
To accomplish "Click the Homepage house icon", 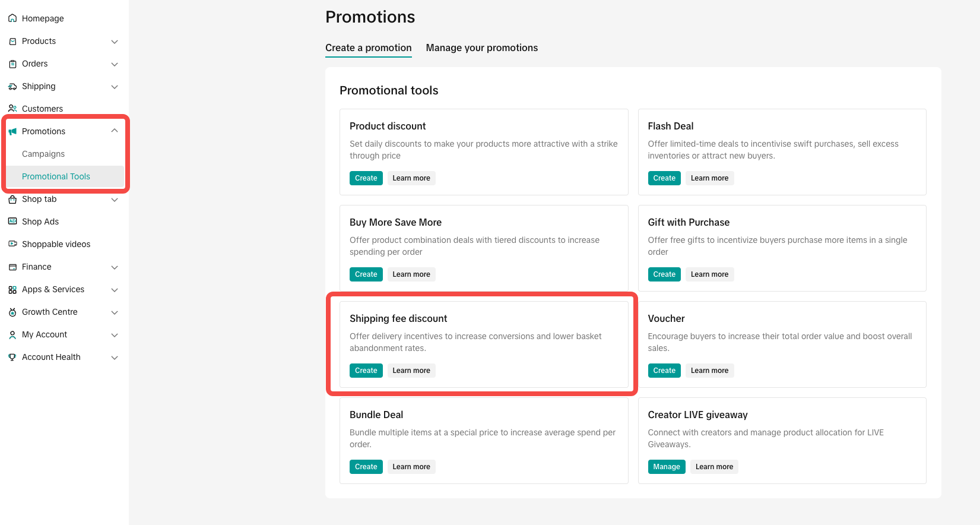I will point(12,18).
